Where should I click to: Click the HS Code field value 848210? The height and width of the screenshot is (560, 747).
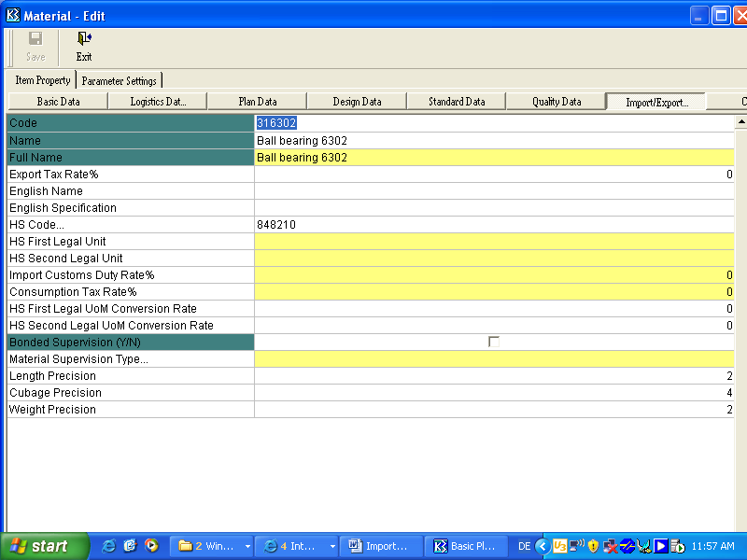pyautogui.click(x=493, y=225)
